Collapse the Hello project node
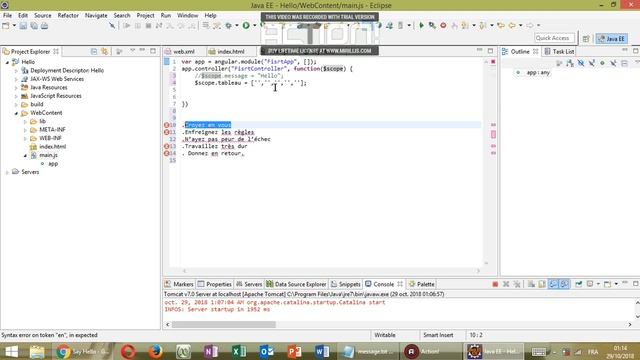 (x=7, y=62)
